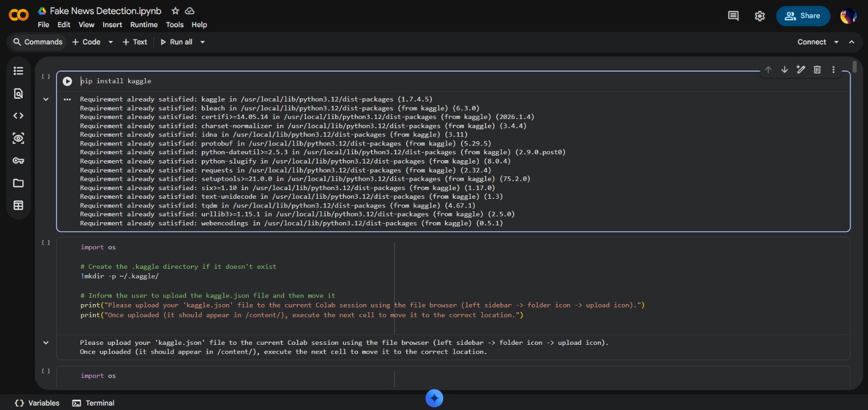Open the Table of contents sidebar icon

coord(18,71)
